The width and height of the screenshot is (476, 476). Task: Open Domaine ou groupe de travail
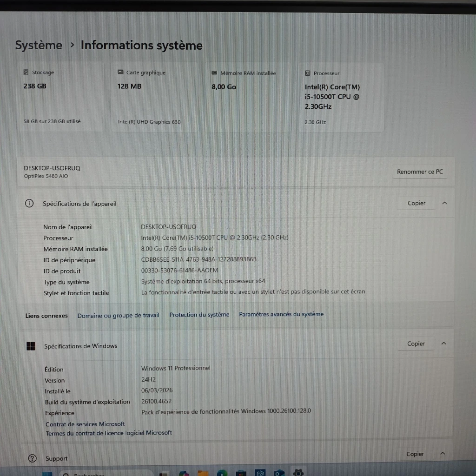[118, 316]
